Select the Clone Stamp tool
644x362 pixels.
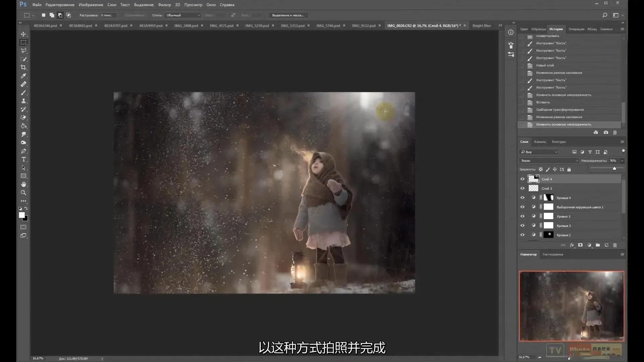click(23, 101)
